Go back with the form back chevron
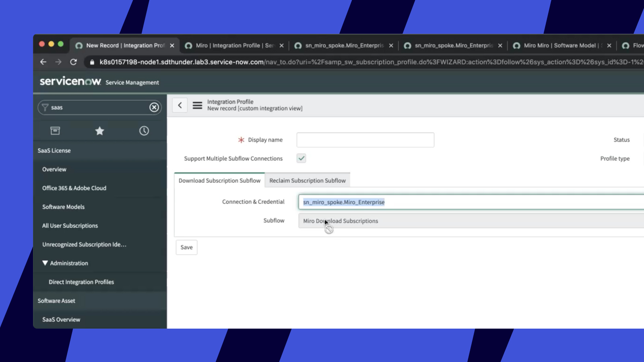 point(180,105)
